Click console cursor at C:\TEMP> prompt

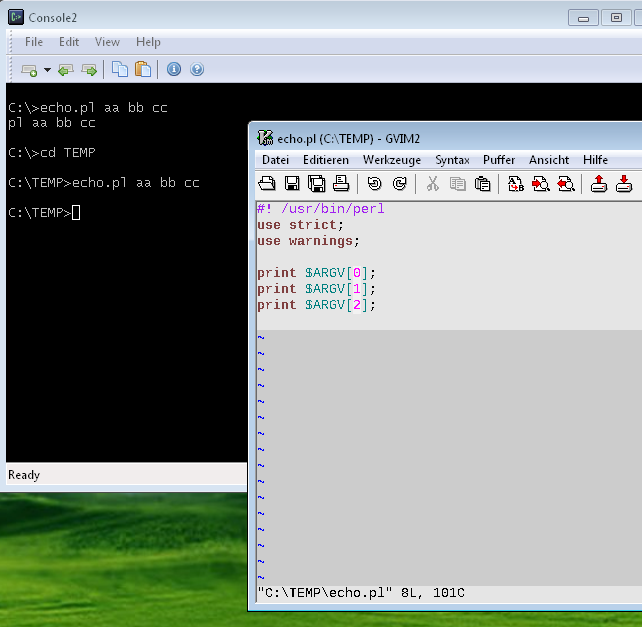76,213
